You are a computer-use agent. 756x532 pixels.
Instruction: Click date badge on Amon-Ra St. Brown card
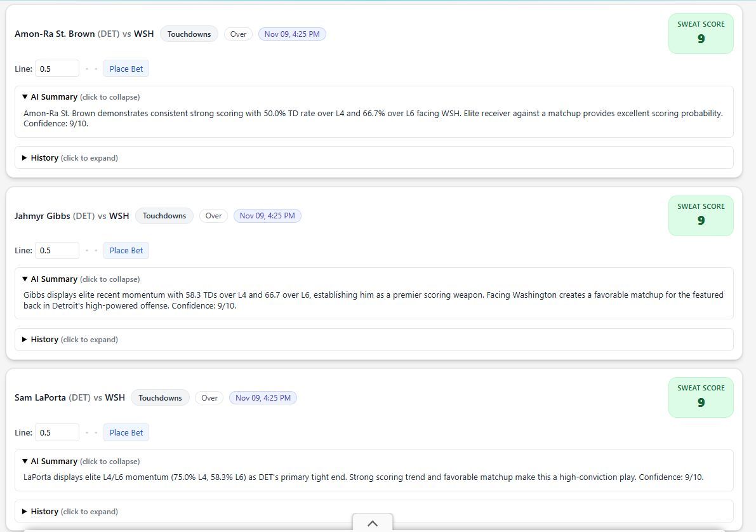[x=292, y=34]
